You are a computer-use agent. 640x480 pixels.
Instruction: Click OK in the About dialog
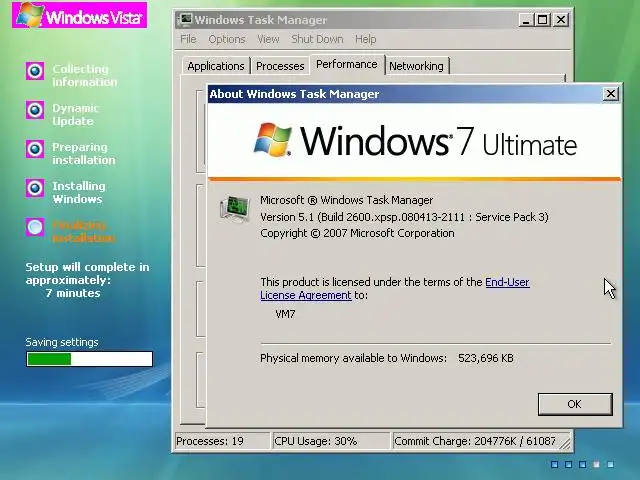tap(575, 404)
